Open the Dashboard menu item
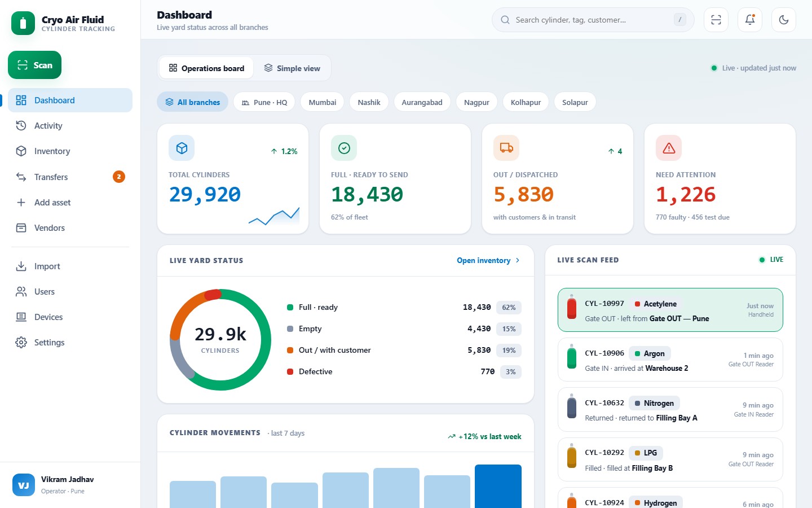The height and width of the screenshot is (508, 812). 70,100
